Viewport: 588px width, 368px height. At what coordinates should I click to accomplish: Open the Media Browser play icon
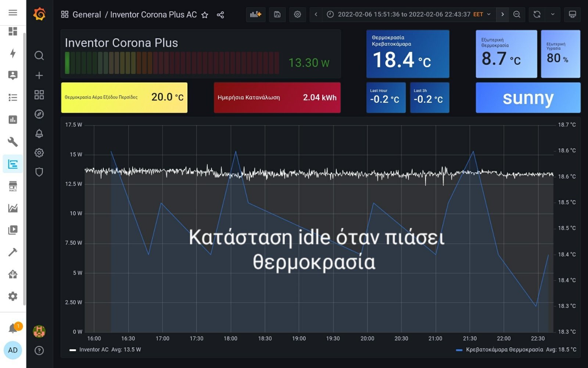(x=13, y=230)
